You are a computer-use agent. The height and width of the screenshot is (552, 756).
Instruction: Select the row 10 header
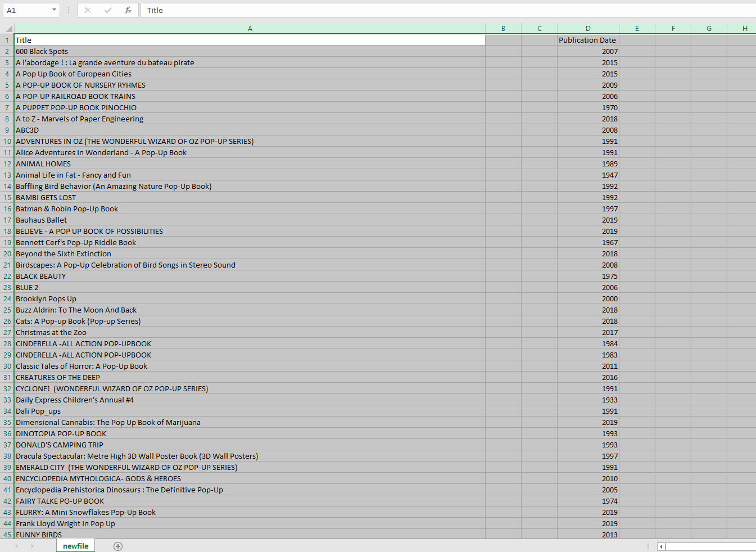point(7,141)
